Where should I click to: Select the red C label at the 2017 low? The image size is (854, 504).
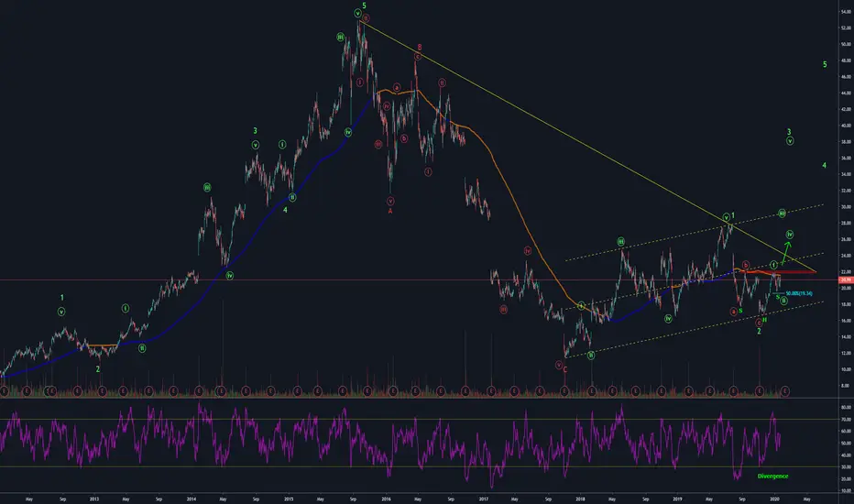tap(564, 369)
